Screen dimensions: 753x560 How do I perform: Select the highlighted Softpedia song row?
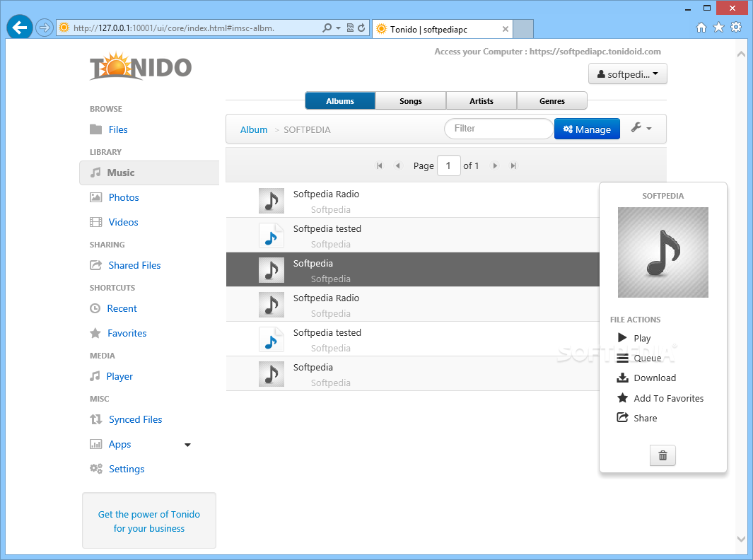(x=413, y=270)
